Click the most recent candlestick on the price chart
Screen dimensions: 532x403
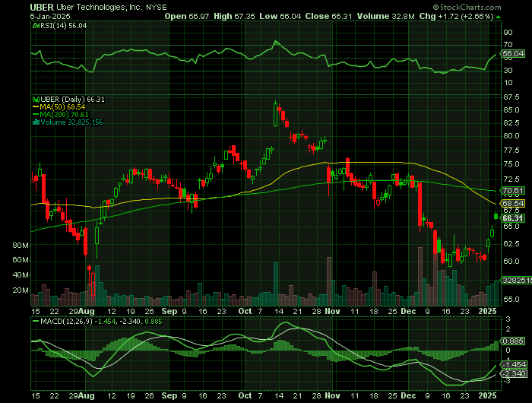pos(496,216)
